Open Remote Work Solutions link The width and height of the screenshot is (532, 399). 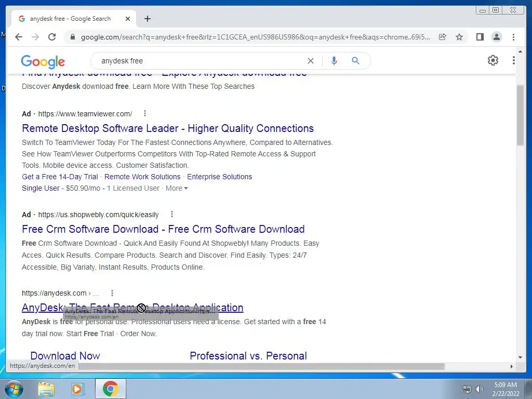coord(142,177)
